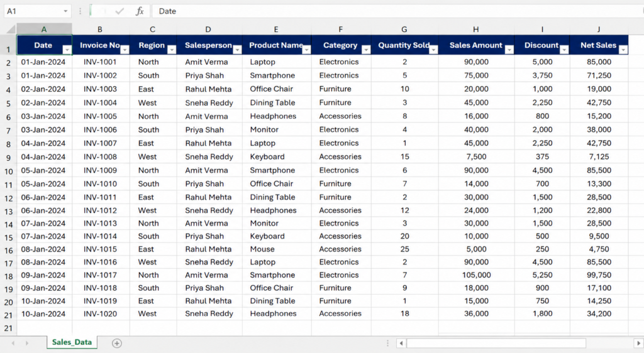Select row 10 header
The height and width of the screenshot is (353, 644).
(x=8, y=171)
